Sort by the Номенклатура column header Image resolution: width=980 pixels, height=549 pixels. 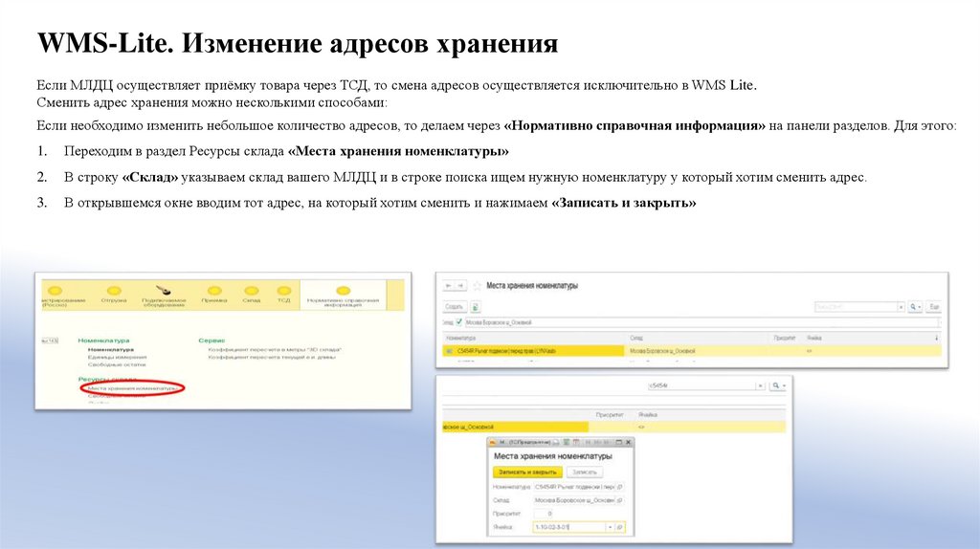pos(460,338)
